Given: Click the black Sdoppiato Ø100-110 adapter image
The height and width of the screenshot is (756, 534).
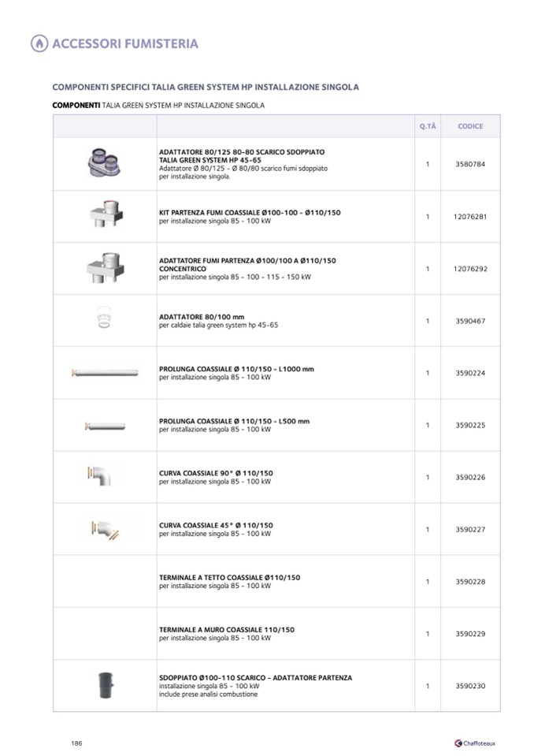Looking at the screenshot, I should click(105, 683).
